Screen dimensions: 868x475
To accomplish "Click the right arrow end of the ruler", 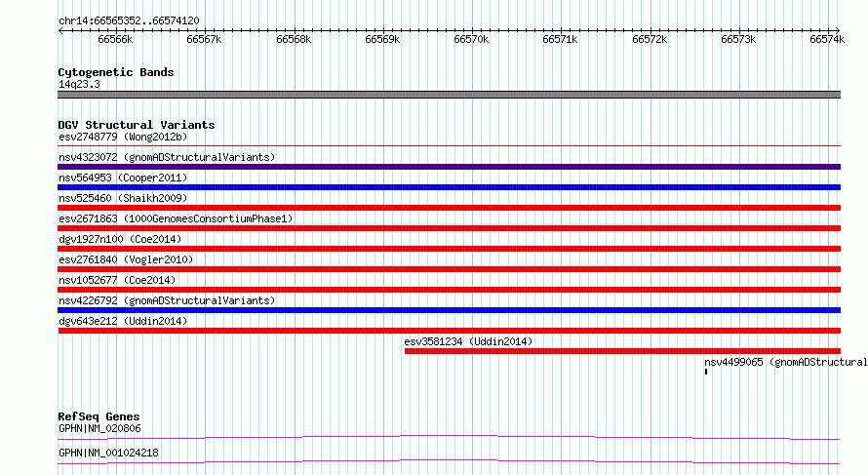I will click(838, 31).
